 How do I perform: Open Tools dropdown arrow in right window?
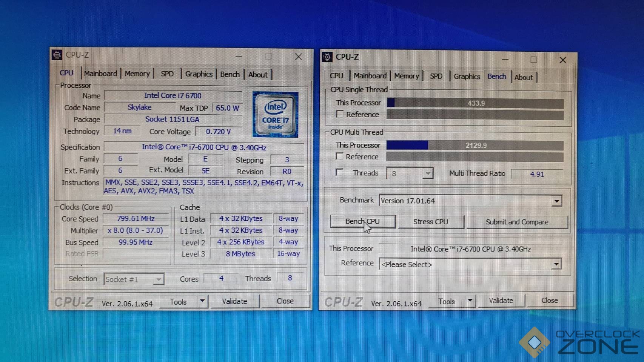(470, 301)
